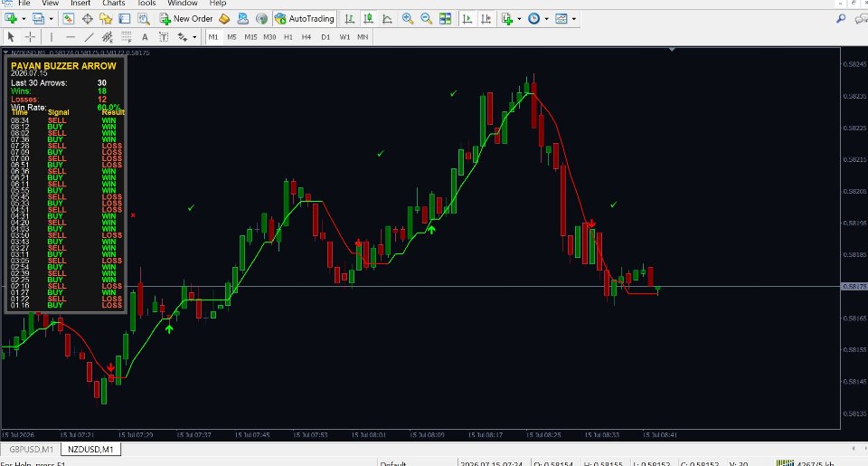The width and height of the screenshot is (868, 466).
Task: Set timeframe to D1
Action: 325,37
